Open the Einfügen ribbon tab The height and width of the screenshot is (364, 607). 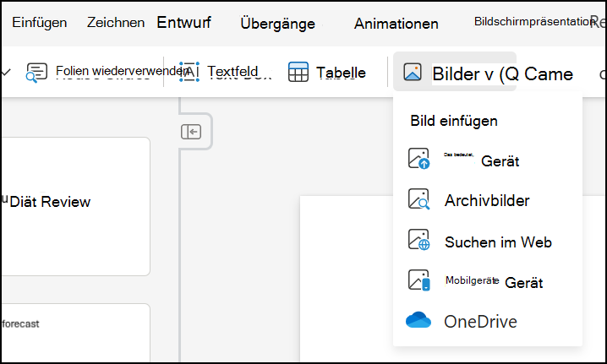point(39,23)
